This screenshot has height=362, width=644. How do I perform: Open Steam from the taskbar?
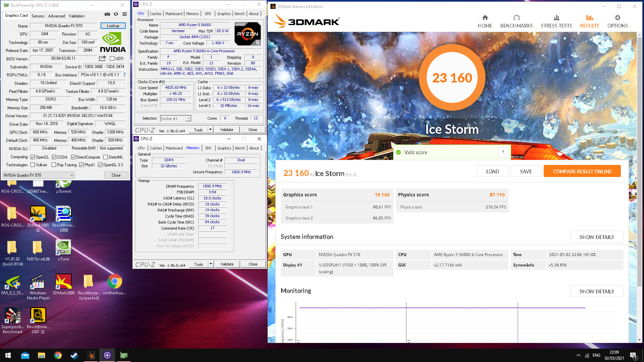click(74, 355)
